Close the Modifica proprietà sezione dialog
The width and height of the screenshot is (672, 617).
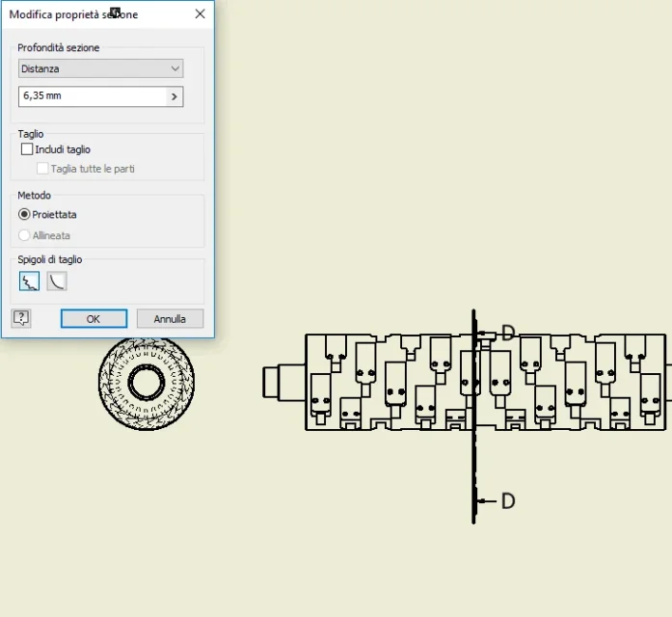[x=200, y=14]
